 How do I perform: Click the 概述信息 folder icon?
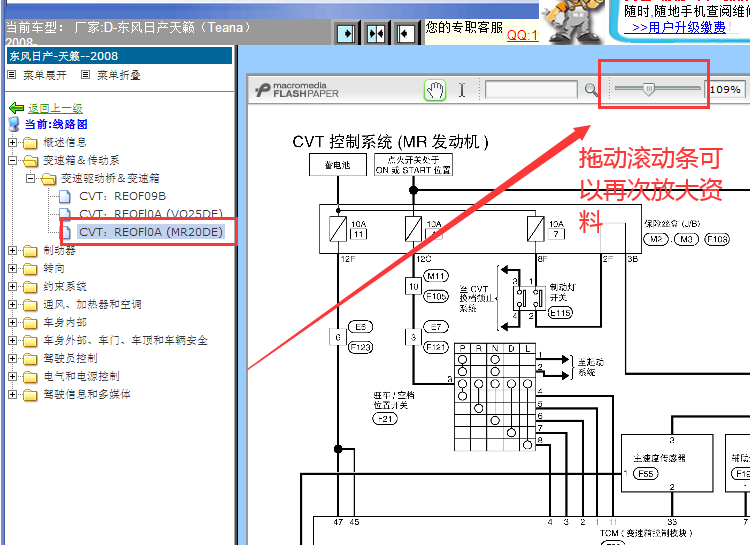(30, 143)
